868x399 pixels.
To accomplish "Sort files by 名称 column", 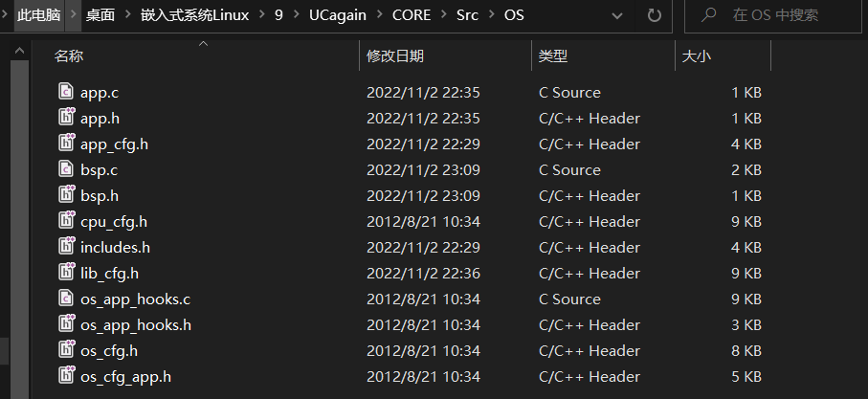I will [69, 56].
